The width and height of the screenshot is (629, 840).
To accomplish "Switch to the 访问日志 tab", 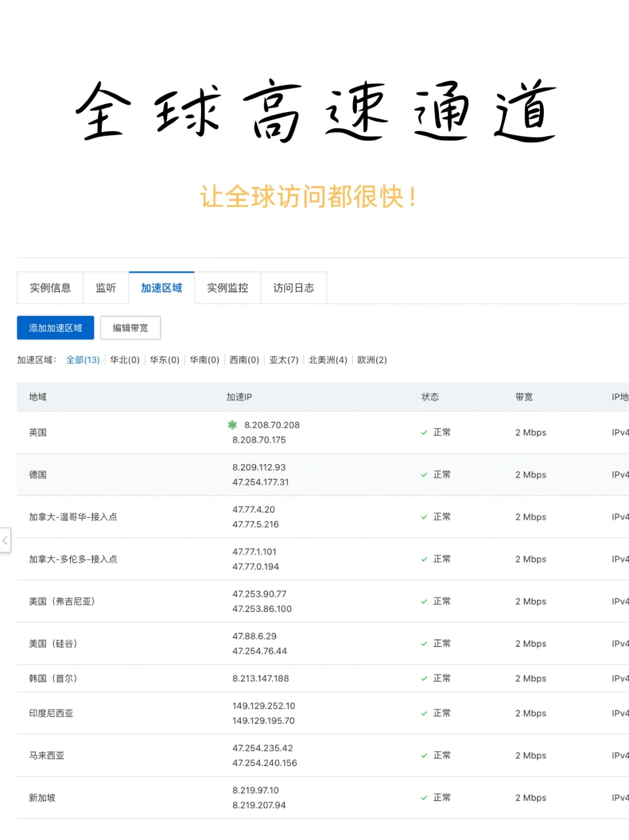I will pyautogui.click(x=294, y=288).
